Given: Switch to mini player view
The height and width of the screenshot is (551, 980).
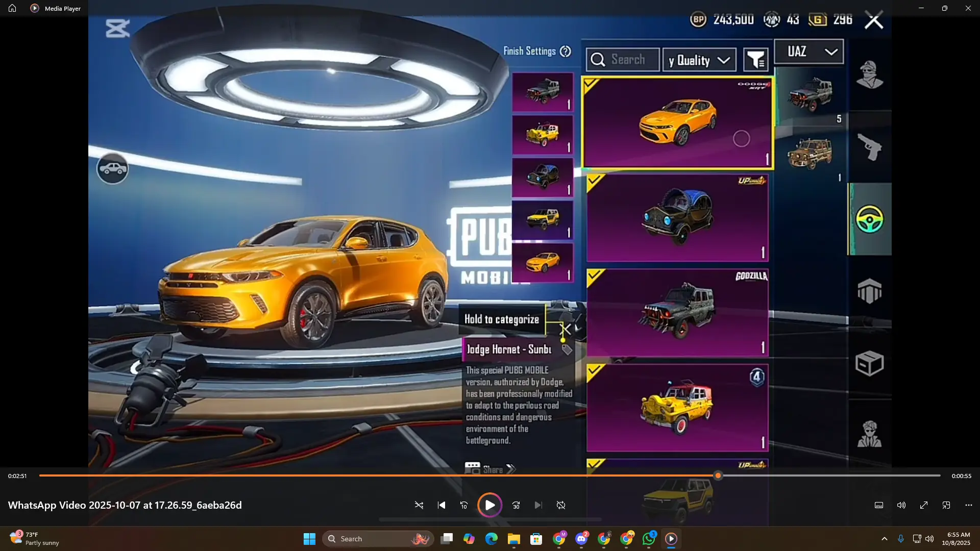Looking at the screenshot, I should tap(946, 505).
